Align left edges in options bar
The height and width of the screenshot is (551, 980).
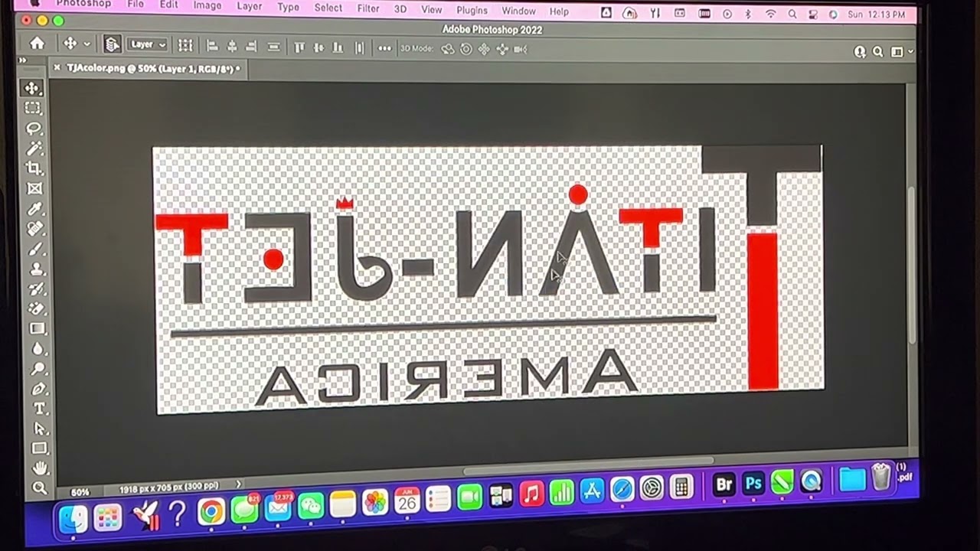coord(213,47)
